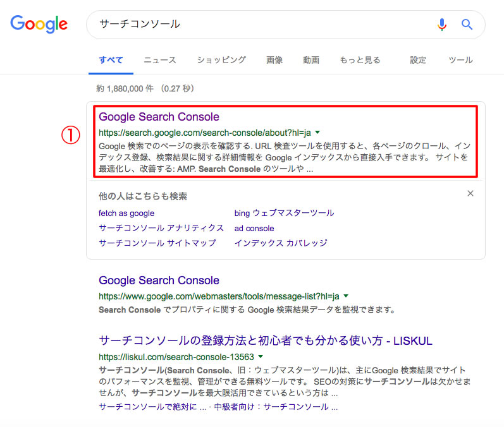Close the related searches box

[x=470, y=194]
